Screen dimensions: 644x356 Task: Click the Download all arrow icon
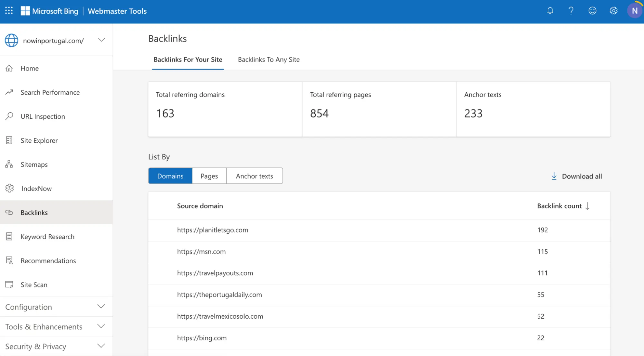coord(554,176)
